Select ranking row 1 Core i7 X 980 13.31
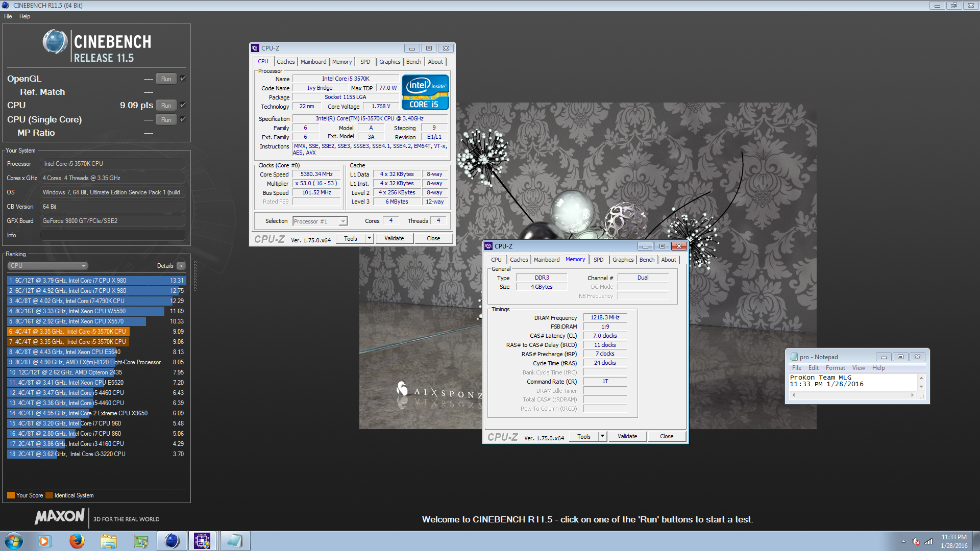 (x=96, y=281)
